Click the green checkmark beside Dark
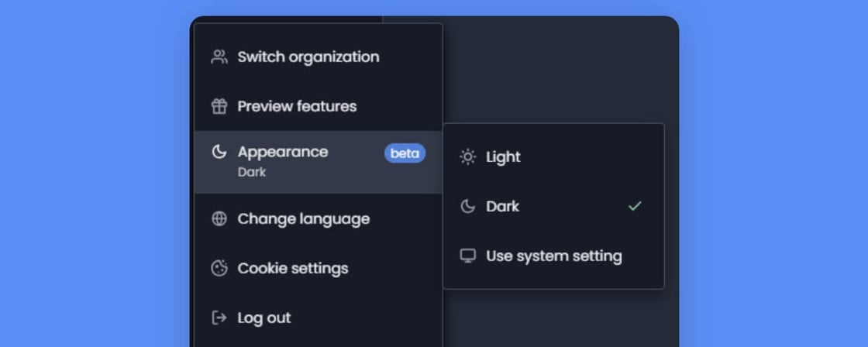 point(635,206)
